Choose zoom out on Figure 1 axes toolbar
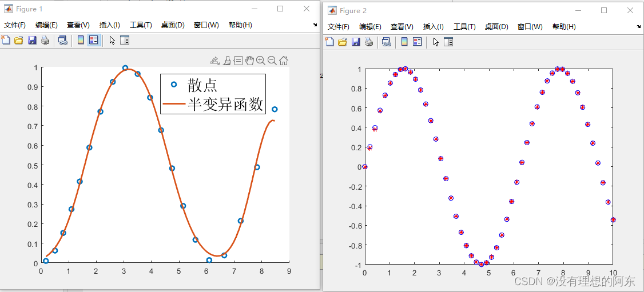644x292 pixels. [x=272, y=61]
